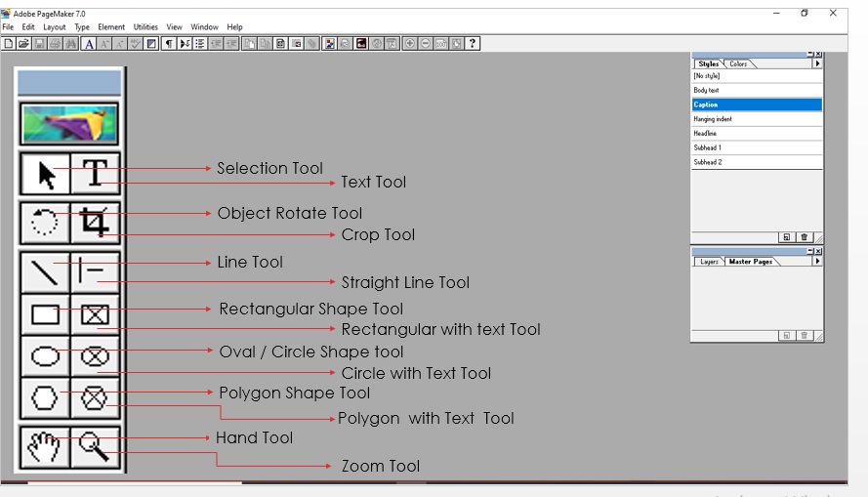
Task: Switch to the Master Pages tab
Action: pos(751,262)
